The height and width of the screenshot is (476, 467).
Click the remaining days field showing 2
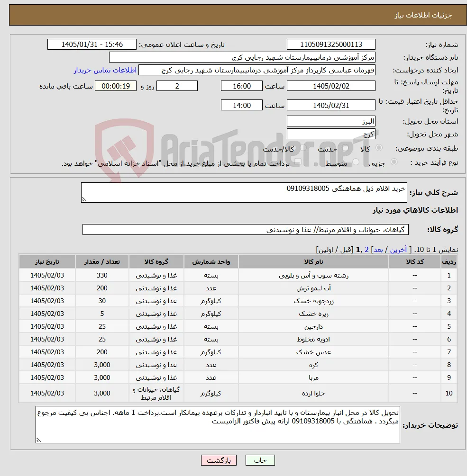click(x=177, y=86)
